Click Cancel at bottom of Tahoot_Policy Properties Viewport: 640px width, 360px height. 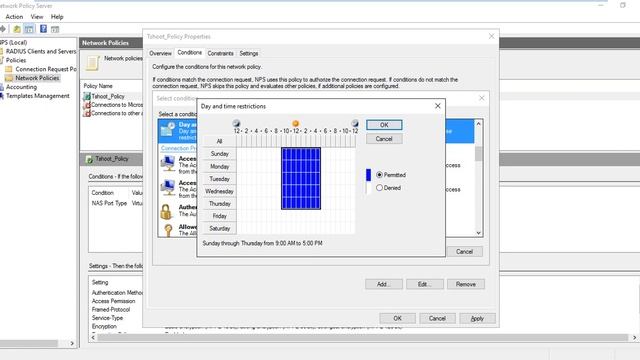pos(437,318)
